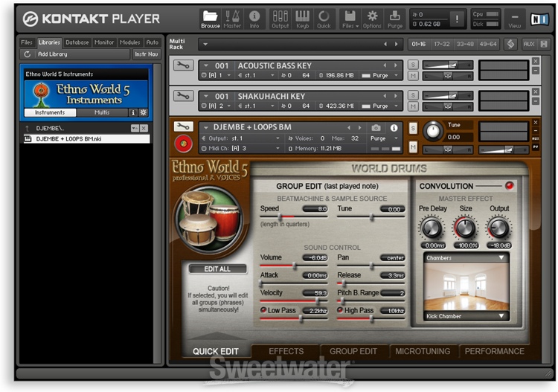Click the red Ethno World instrument icon
Image resolution: width=558 pixels, height=392 pixels.
click(183, 144)
